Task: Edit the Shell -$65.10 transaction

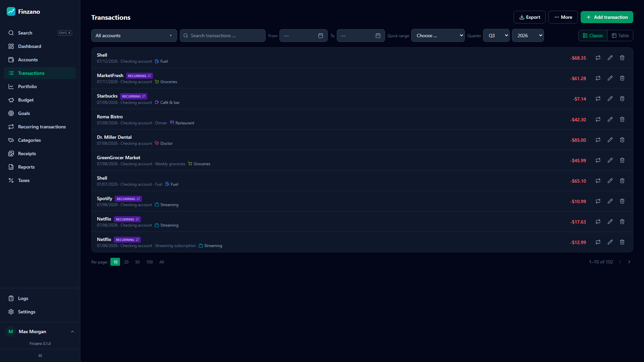Action: pyautogui.click(x=610, y=181)
